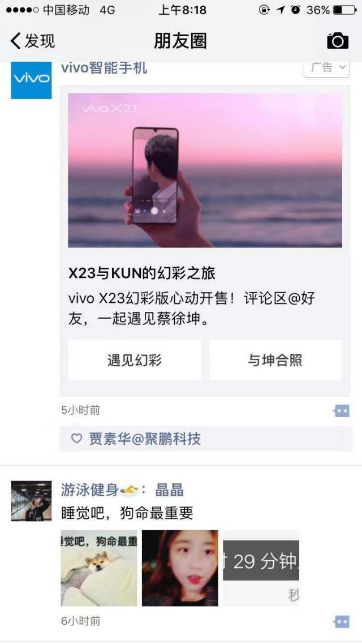View the shiba dog photo thumbnail
This screenshot has width=362, height=644.
pyautogui.click(x=99, y=568)
